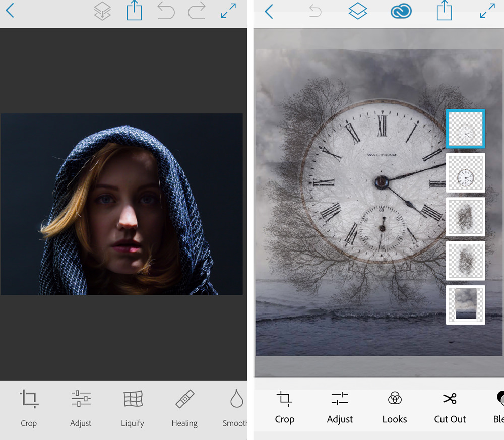Select the clock face layer thumbnail
The width and height of the screenshot is (504, 440).
point(465,173)
